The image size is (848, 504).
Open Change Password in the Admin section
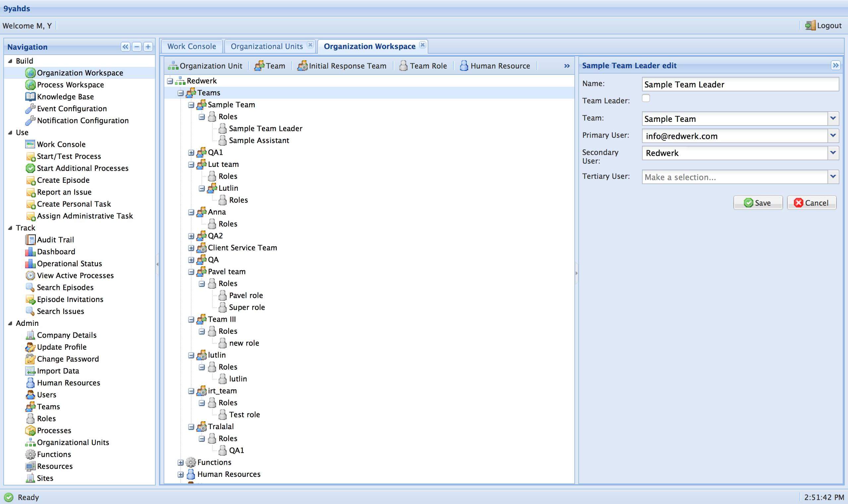click(x=68, y=359)
